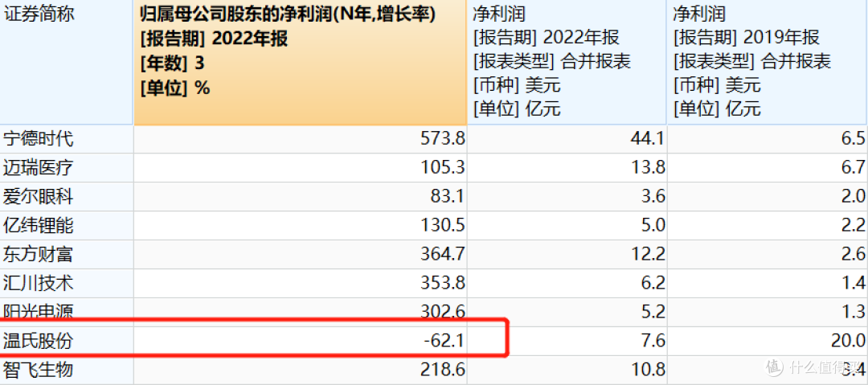Select 2019 net profit 6.5 for 宁德时代

point(768,139)
